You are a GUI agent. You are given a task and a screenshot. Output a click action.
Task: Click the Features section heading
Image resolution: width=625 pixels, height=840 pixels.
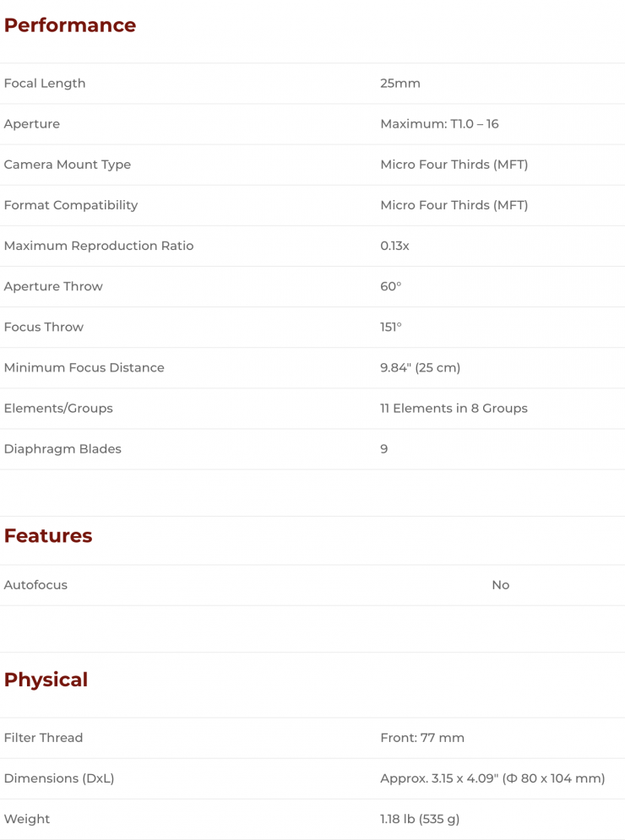point(48,536)
